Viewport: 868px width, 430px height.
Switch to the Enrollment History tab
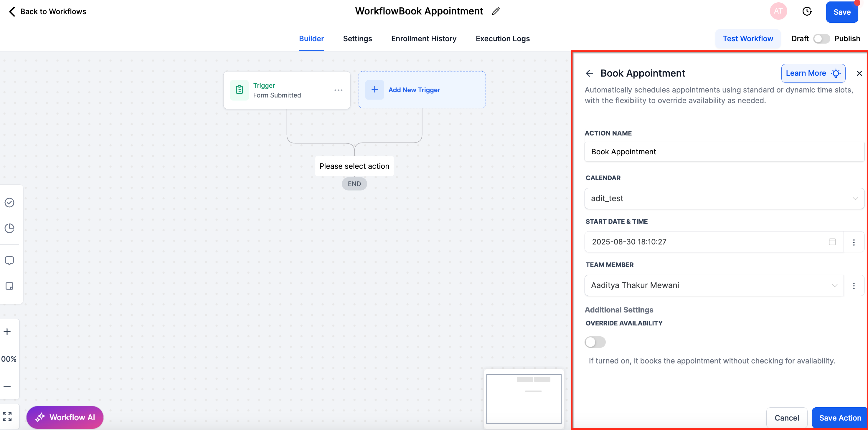pyautogui.click(x=424, y=39)
